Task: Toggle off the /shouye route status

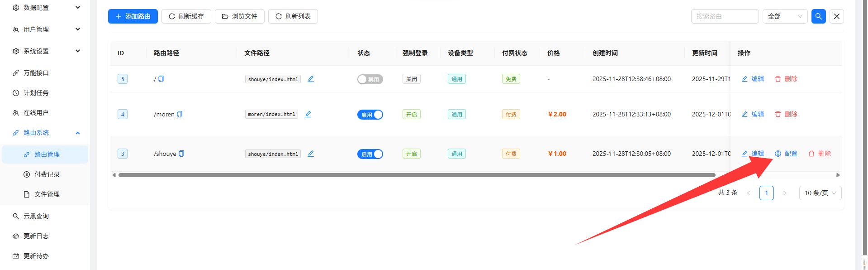Action: 370,154
